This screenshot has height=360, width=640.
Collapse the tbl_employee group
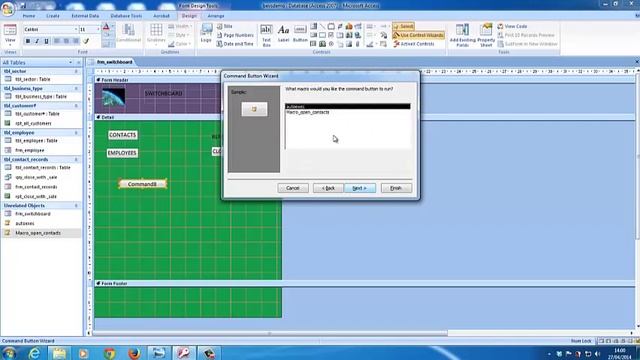point(76,133)
